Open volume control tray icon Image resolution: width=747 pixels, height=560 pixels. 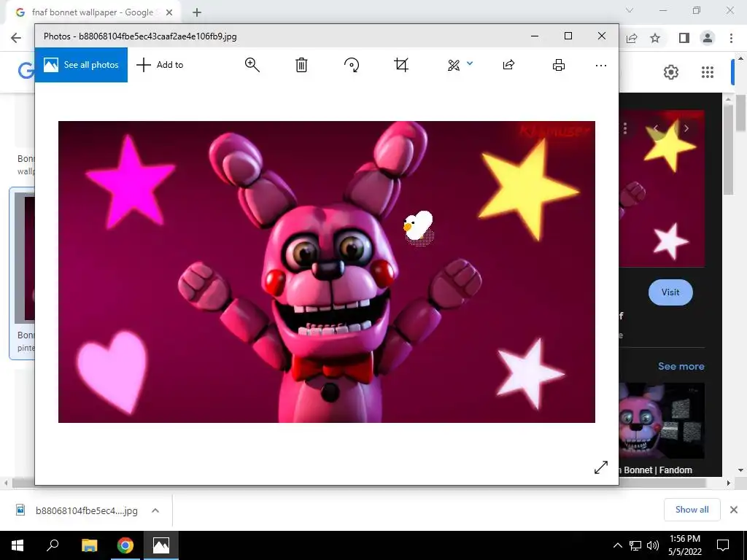click(653, 545)
